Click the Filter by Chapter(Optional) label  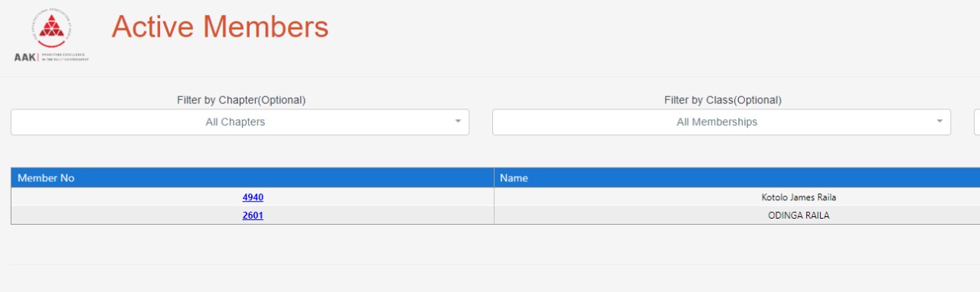(241, 100)
